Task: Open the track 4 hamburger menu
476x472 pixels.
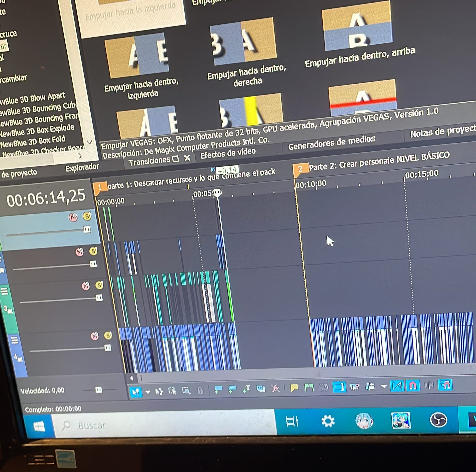Action: coord(15,340)
